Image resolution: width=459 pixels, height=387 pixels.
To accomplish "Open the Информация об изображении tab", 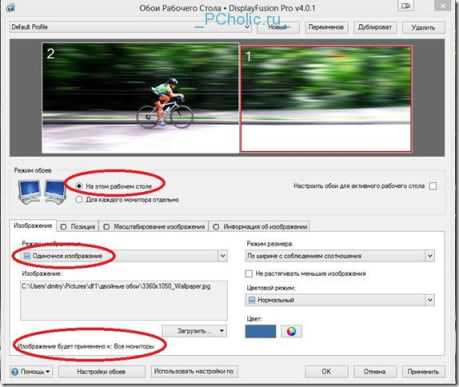I will 260,227.
